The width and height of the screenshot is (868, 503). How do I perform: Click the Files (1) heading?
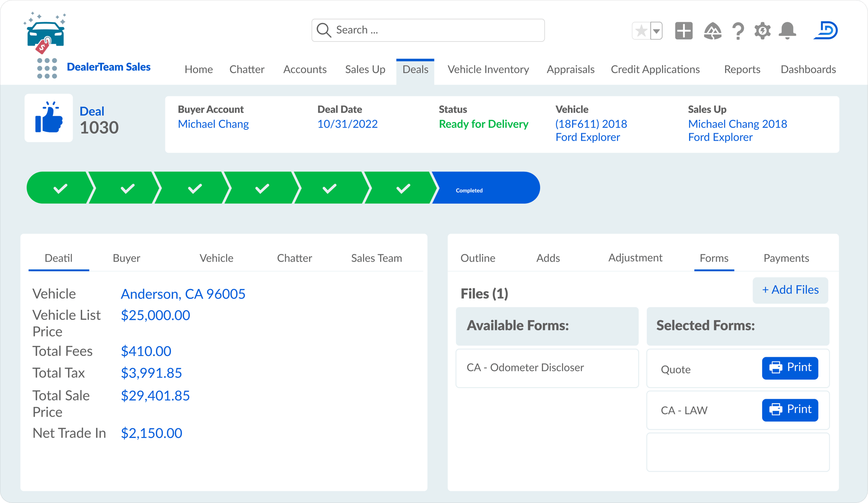click(484, 294)
